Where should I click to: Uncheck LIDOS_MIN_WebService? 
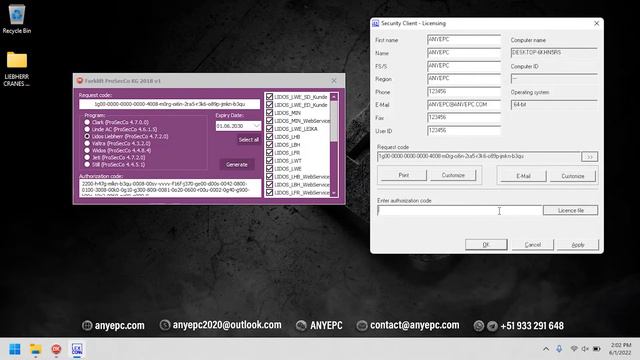[269, 121]
